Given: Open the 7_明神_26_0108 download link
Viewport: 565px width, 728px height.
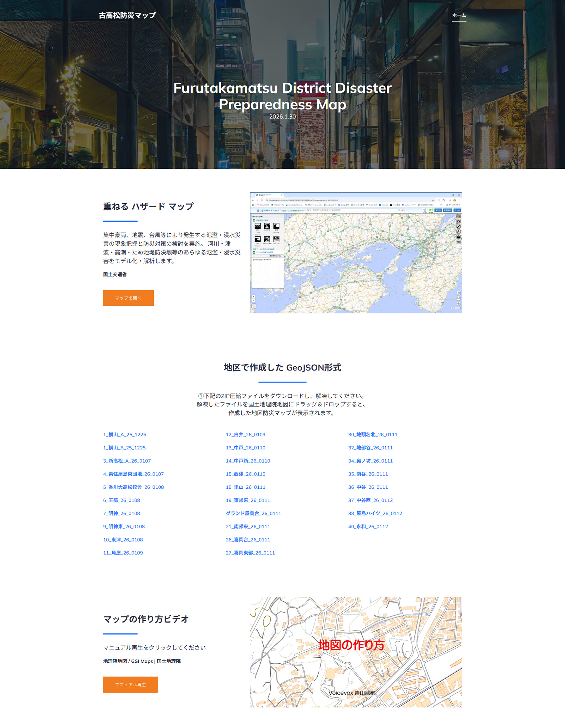Looking at the screenshot, I should [x=121, y=513].
